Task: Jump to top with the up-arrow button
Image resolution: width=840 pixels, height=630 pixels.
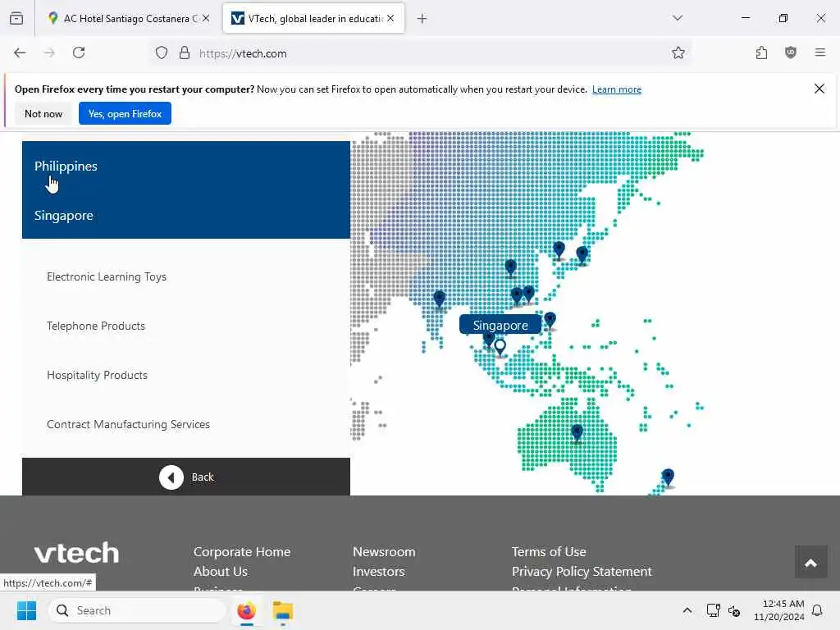Action: pyautogui.click(x=811, y=563)
